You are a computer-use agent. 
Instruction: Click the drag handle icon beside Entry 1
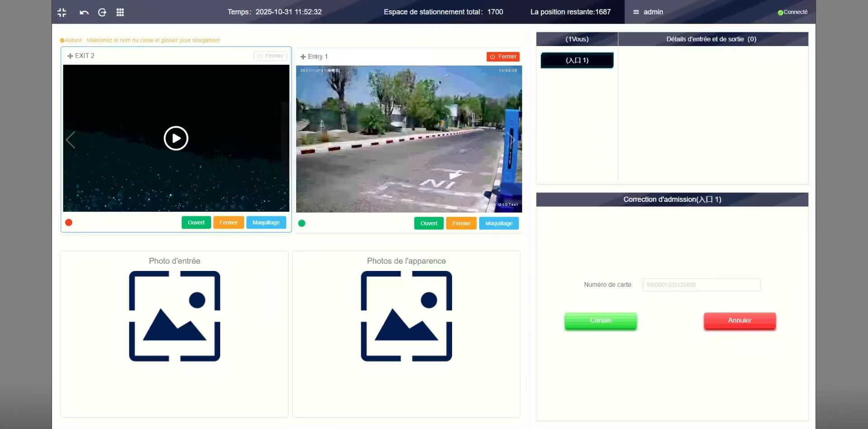303,57
